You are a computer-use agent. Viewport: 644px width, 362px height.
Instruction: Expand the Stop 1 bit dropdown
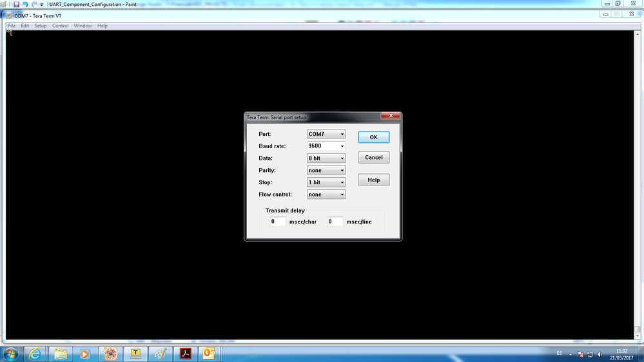tap(326, 183)
